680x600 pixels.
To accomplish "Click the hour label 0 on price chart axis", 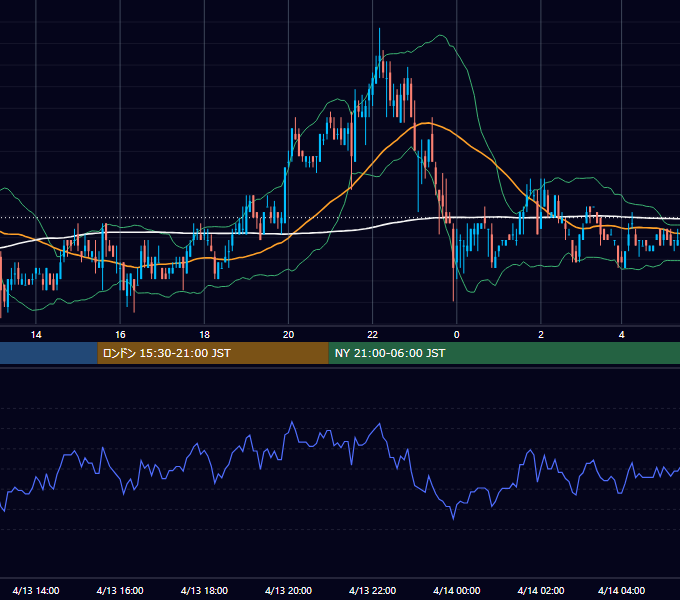I will (457, 335).
